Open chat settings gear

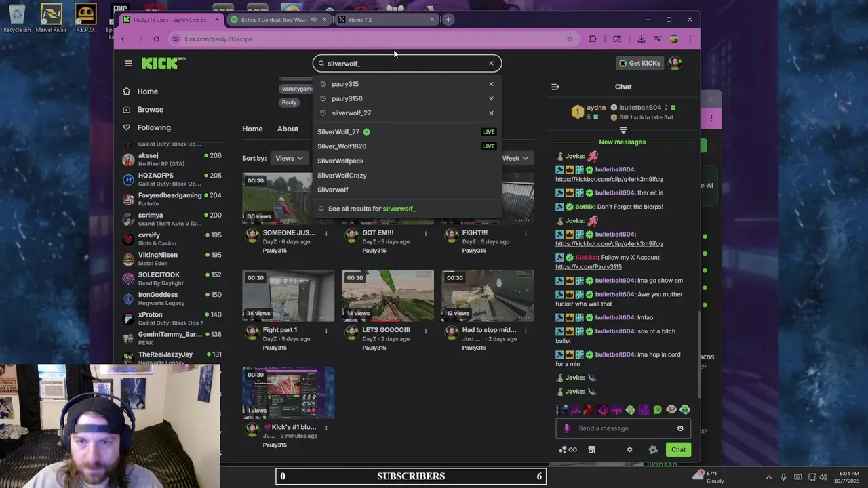tap(629, 449)
